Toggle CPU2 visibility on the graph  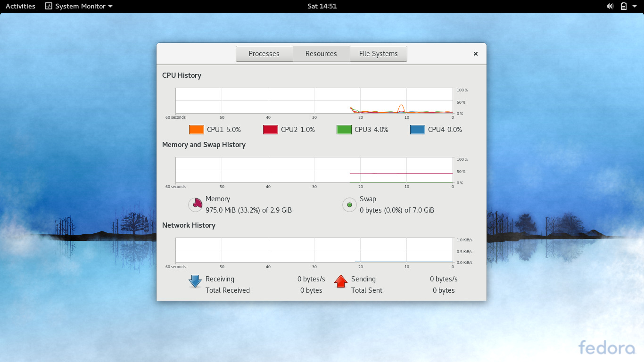click(270, 129)
